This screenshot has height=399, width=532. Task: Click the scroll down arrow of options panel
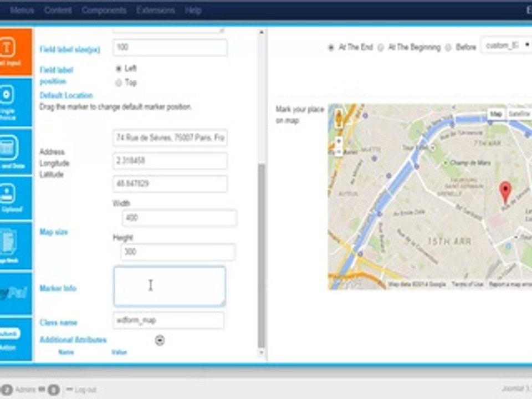[x=261, y=353]
